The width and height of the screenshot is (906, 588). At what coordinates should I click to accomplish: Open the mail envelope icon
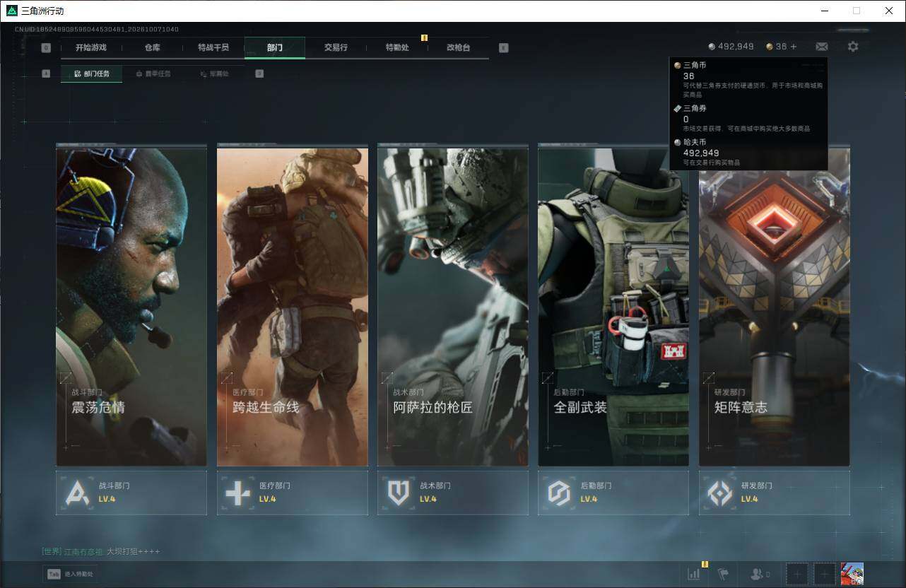pyautogui.click(x=821, y=47)
